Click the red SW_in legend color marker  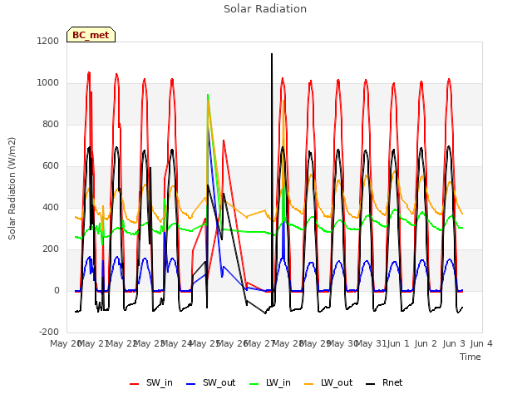point(135,384)
